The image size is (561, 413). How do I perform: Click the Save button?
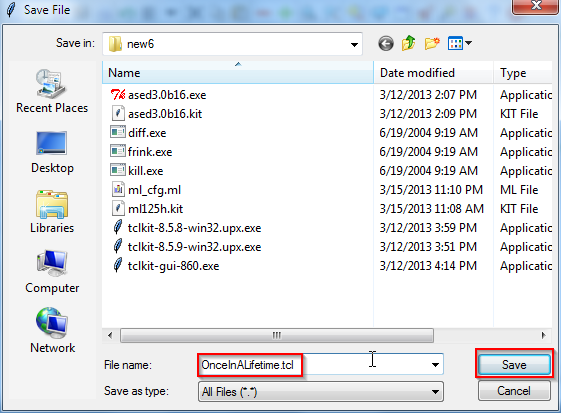pyautogui.click(x=514, y=365)
